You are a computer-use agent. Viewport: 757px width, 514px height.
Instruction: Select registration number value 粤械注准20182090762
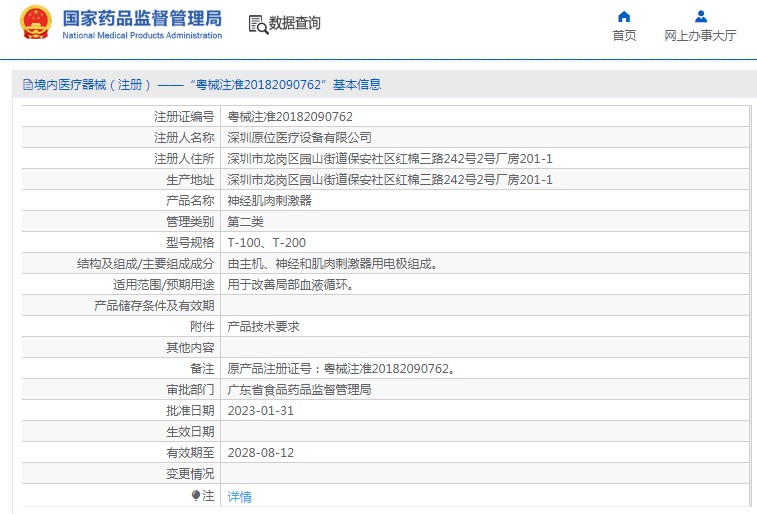pos(290,117)
